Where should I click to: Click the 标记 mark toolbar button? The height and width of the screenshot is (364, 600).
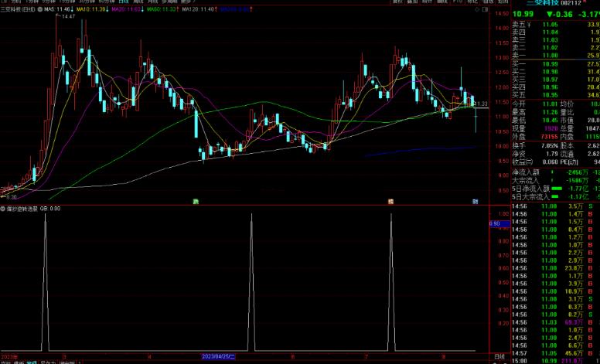(472, 2)
